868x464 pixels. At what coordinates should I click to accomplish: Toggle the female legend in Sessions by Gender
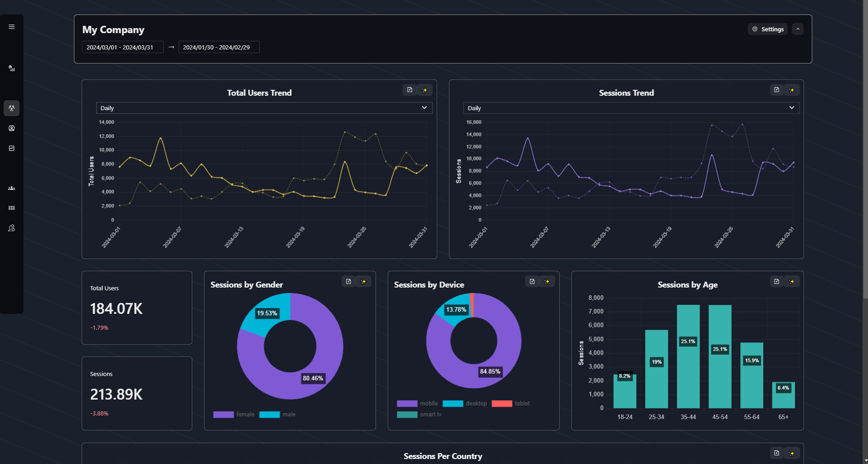(234, 414)
